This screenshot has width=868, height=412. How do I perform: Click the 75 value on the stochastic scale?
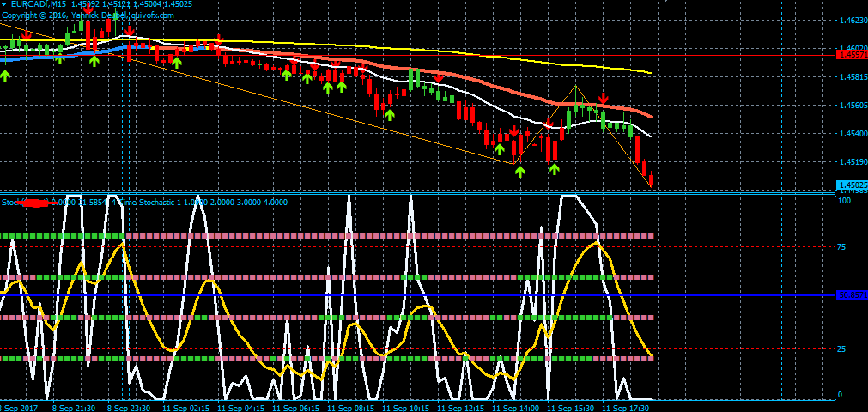[843, 247]
